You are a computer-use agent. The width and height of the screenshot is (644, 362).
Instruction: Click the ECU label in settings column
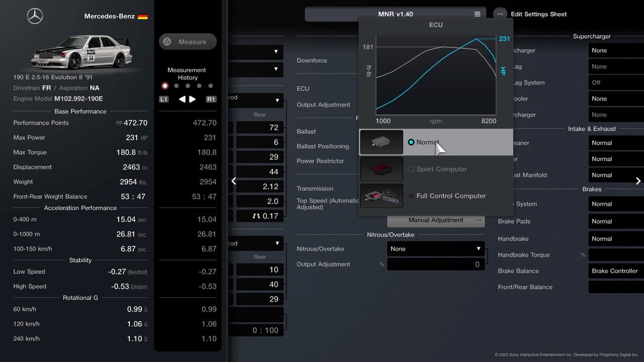pyautogui.click(x=303, y=88)
